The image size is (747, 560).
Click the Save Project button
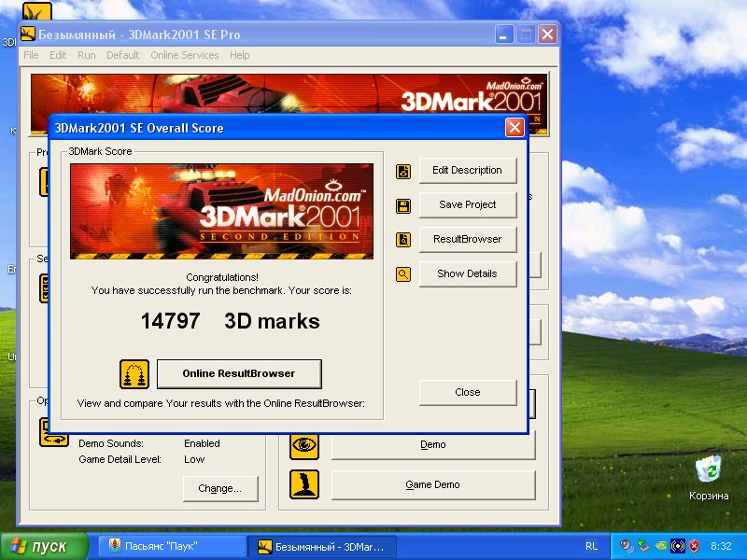(x=468, y=204)
